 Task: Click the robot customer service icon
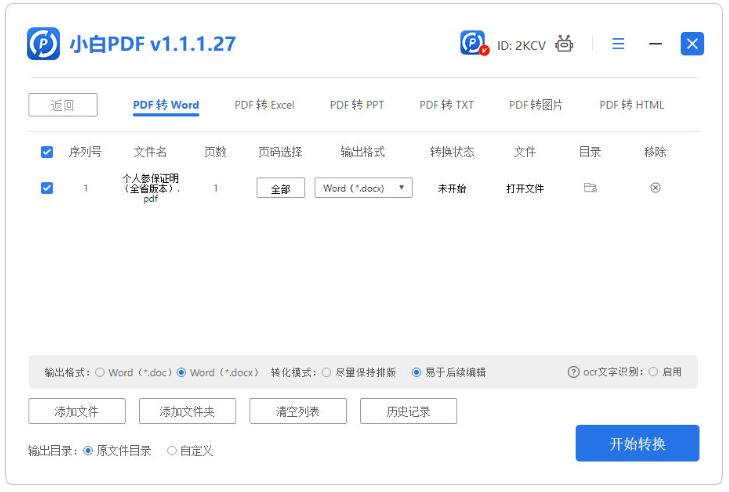tap(563, 44)
